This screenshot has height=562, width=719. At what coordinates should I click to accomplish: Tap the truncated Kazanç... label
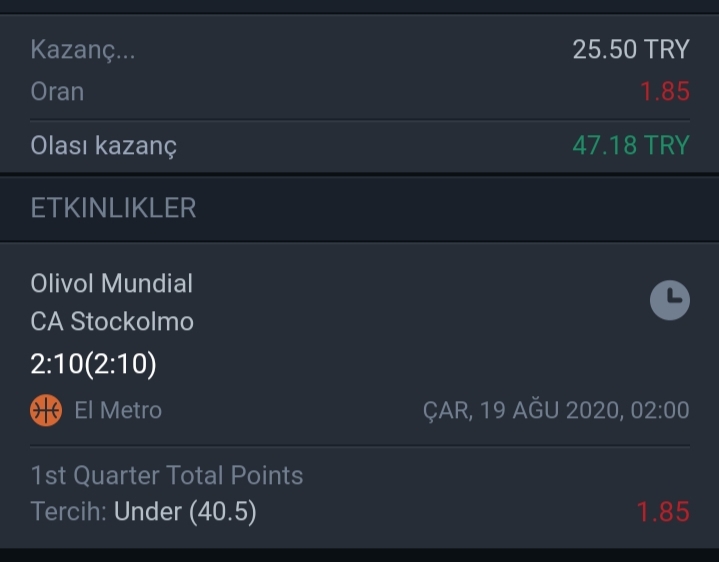83,50
